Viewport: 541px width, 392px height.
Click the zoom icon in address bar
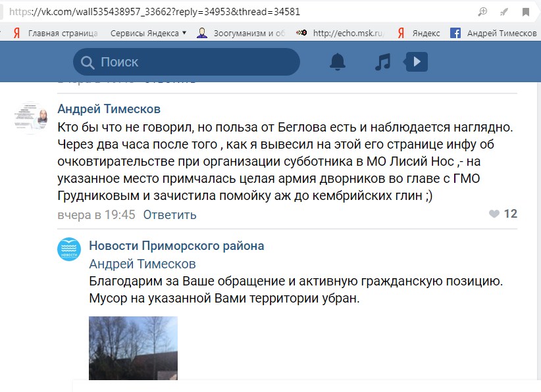482,12
